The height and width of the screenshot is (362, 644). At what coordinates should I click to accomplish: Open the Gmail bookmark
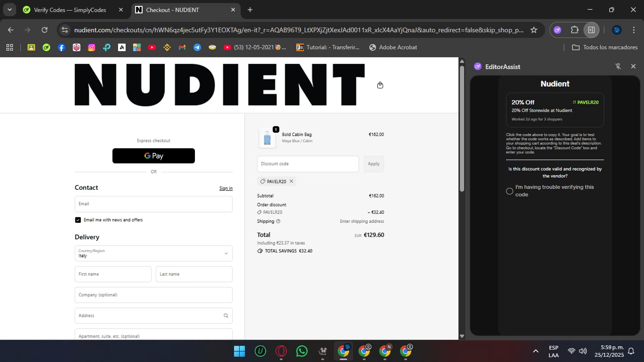pos(182,48)
